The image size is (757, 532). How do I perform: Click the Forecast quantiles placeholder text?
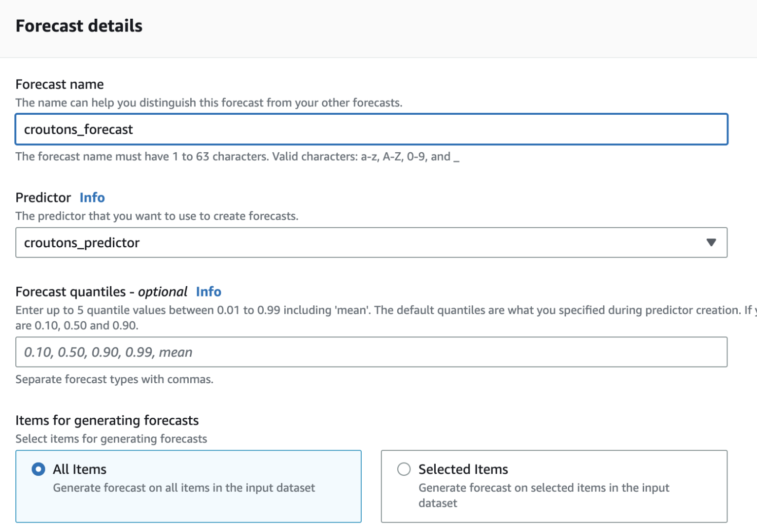point(107,352)
